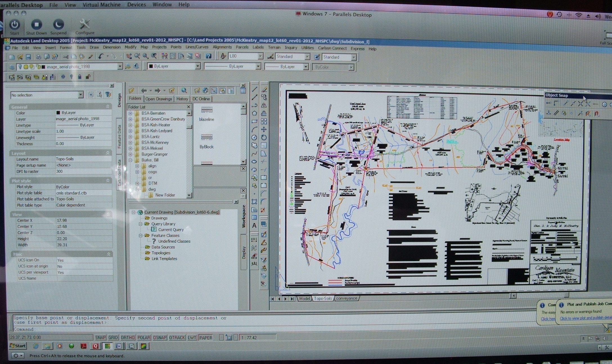
Task: Toggle the GRID status button
Action: point(113,338)
